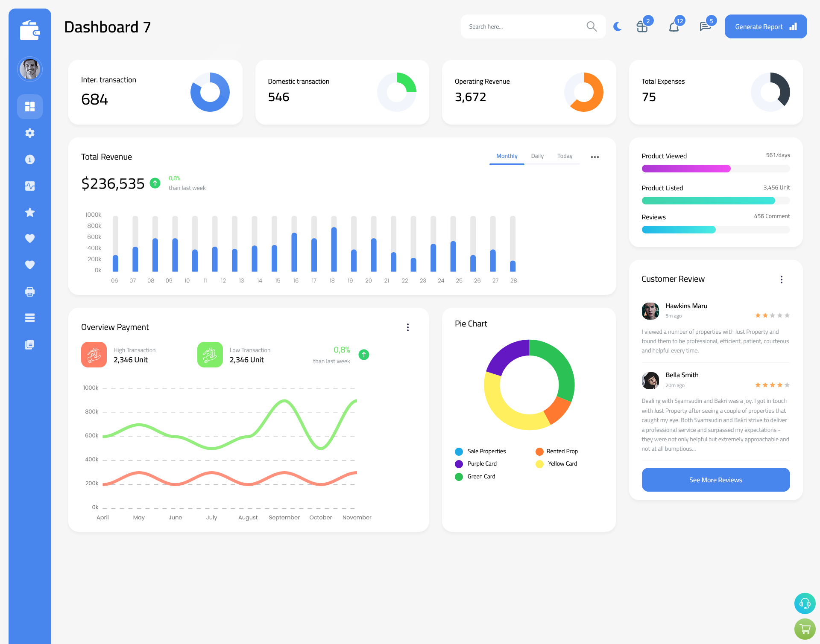
Task: Toggle dark mode moon icon
Action: (617, 26)
